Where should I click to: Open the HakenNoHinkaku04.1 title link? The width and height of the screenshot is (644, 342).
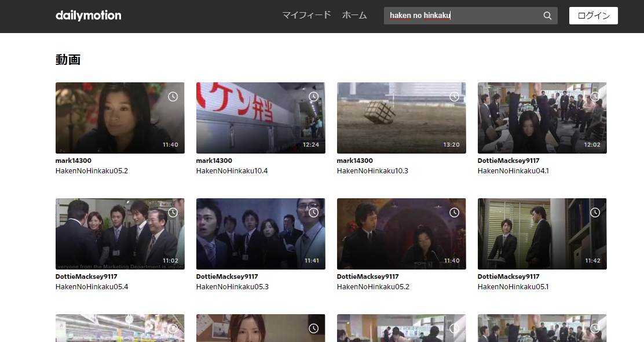point(513,171)
